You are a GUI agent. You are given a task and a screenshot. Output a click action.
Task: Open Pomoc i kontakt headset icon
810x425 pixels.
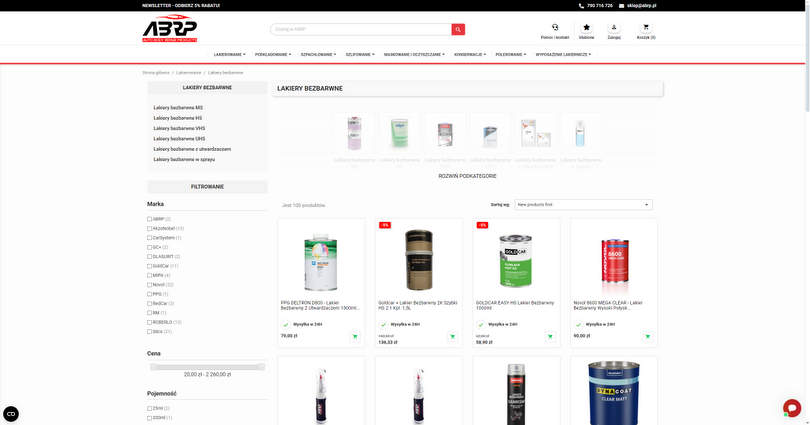coord(555,27)
